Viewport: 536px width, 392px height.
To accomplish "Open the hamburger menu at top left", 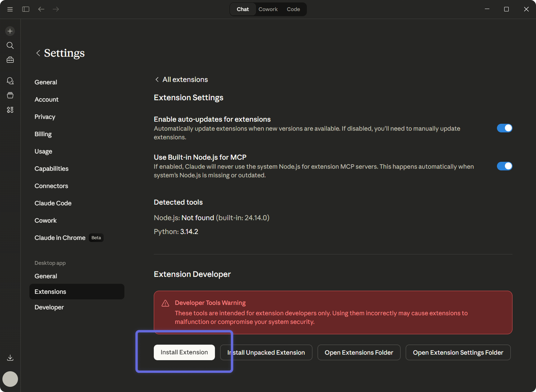I will click(10, 9).
